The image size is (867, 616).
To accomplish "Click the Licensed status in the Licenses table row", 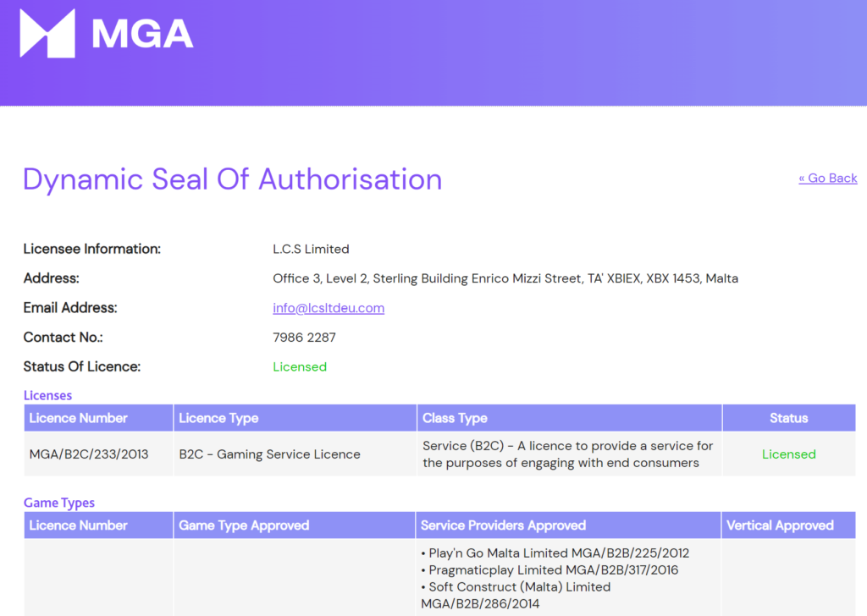I will [788, 454].
